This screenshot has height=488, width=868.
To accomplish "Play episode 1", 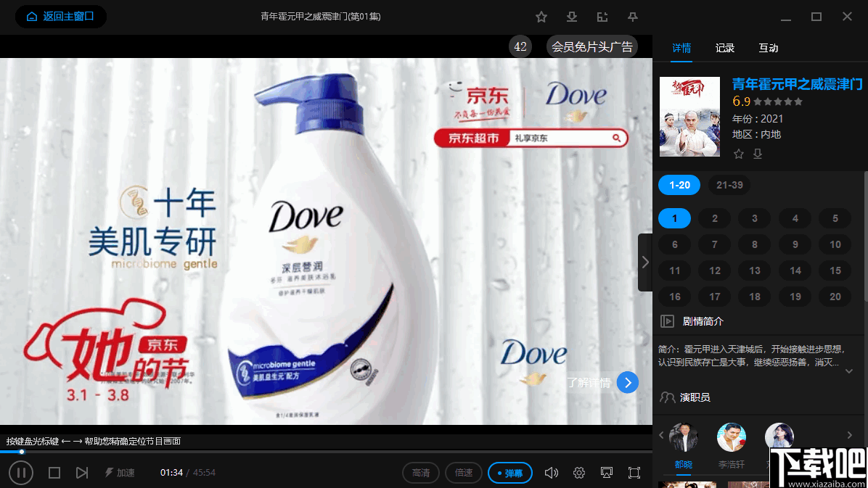I will point(674,218).
